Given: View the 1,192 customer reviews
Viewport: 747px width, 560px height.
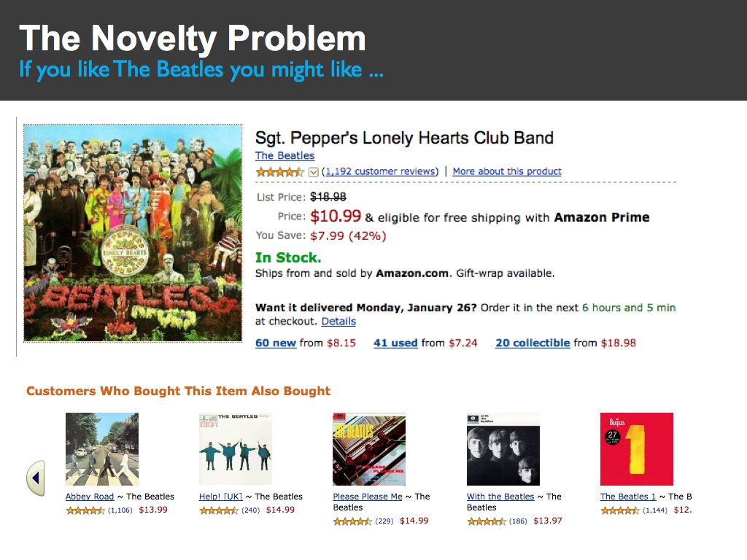Looking at the screenshot, I should pos(380,171).
